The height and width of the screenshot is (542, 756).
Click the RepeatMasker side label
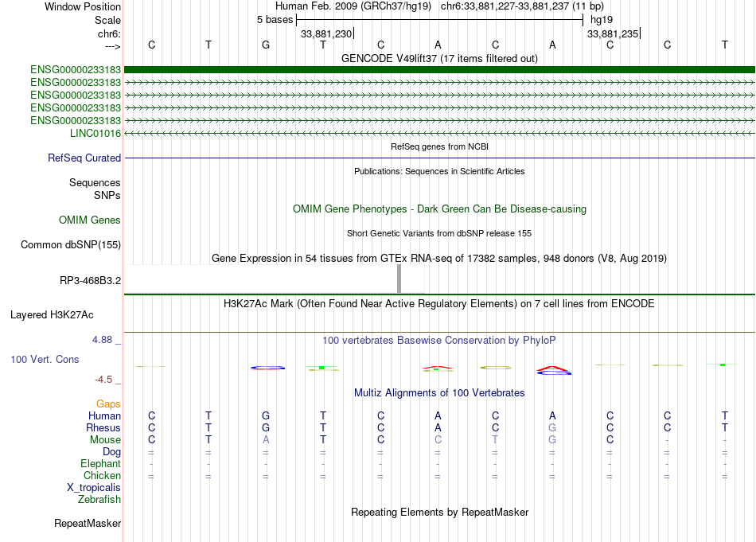[88, 523]
